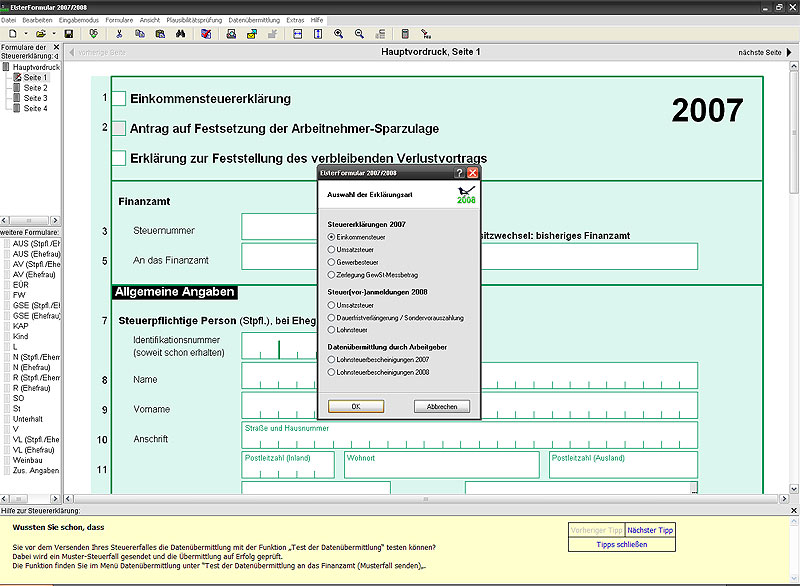The height and width of the screenshot is (586, 800).
Task: Open the Bearbeiten menu
Action: coord(37,20)
